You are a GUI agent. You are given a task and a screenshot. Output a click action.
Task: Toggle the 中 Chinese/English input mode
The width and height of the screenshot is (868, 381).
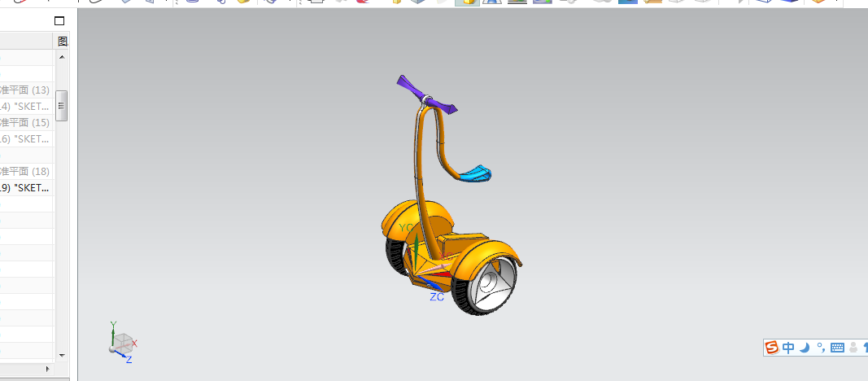(x=788, y=348)
